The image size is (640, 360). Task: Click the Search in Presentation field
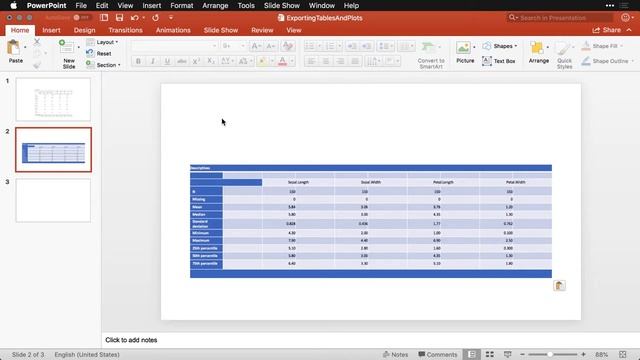click(x=560, y=18)
